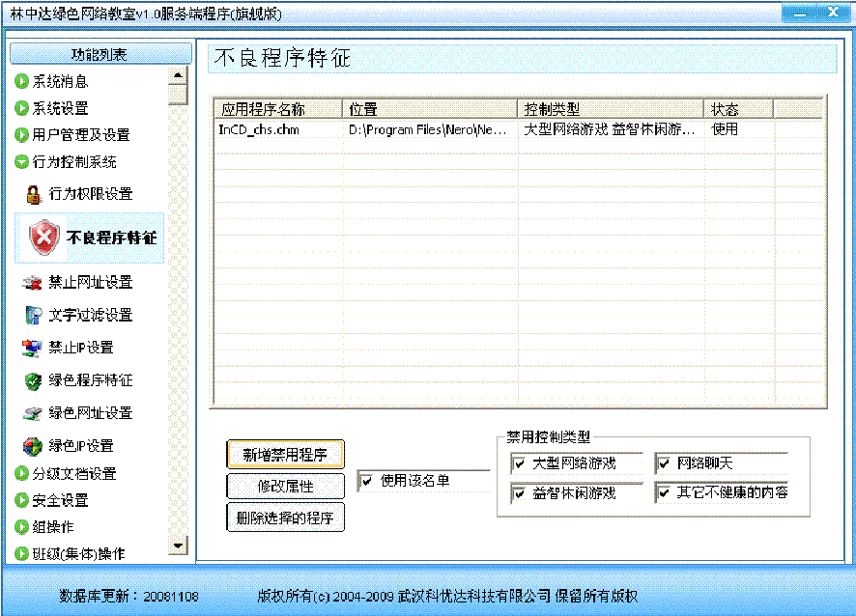Open 禁止网址设置 icon in sidebar
Screen dimensions: 856x616
[x=34, y=283]
